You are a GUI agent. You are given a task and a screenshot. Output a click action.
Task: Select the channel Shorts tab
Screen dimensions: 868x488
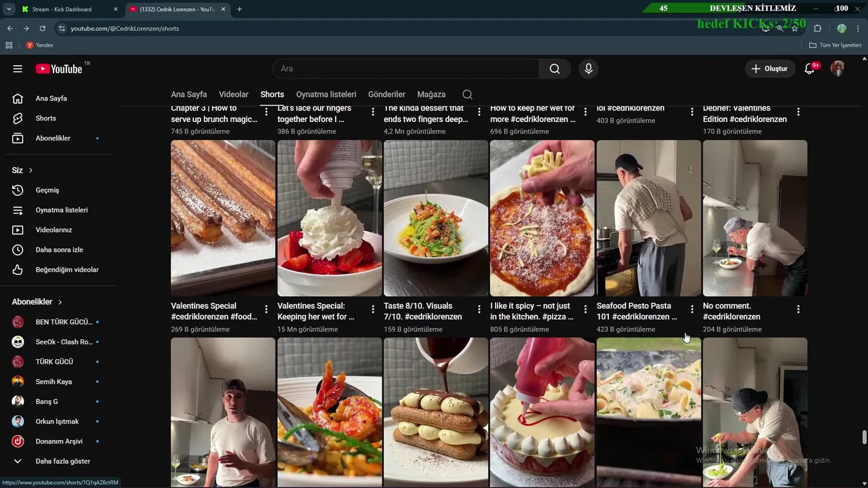[x=272, y=94]
